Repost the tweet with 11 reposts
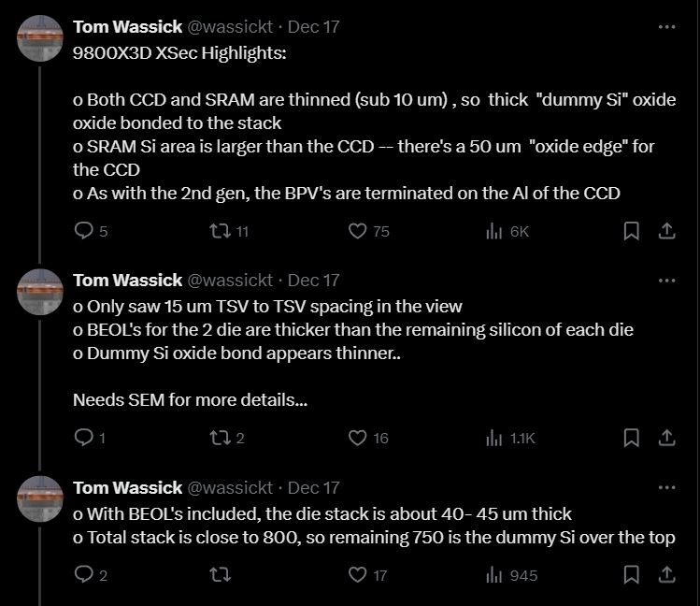Viewport: 700px width, 606px height. pos(220,231)
